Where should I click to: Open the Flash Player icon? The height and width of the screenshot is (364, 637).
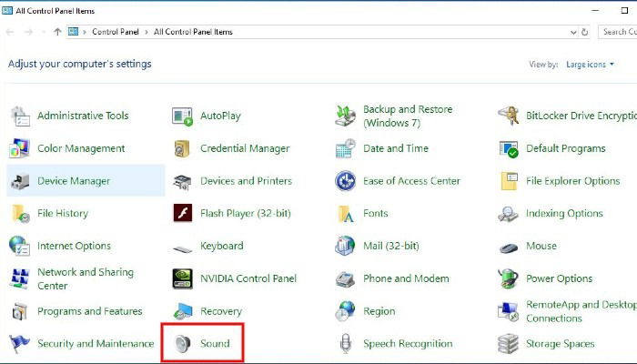182,213
